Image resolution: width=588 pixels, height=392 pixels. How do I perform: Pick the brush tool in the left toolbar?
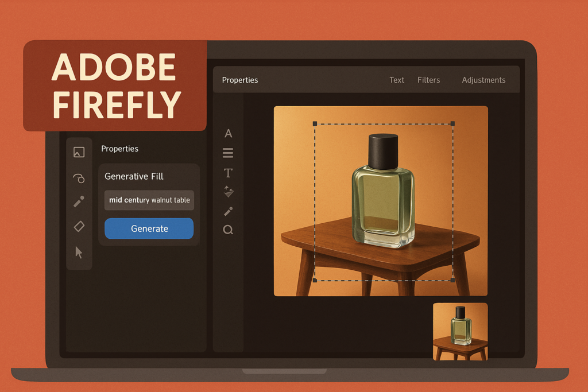pyautogui.click(x=79, y=201)
